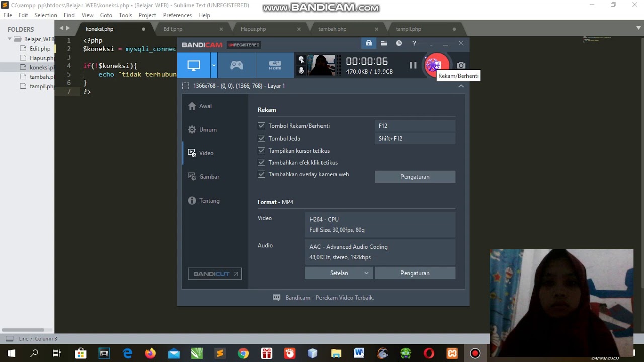Switch to the tambah.php tab
Image resolution: width=644 pixels, height=362 pixels.
coord(332,29)
